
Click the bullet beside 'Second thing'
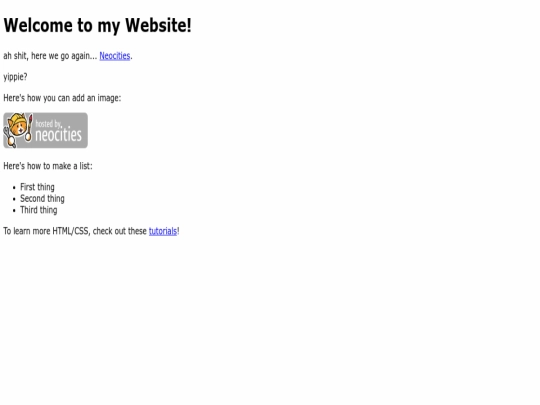[x=14, y=199]
